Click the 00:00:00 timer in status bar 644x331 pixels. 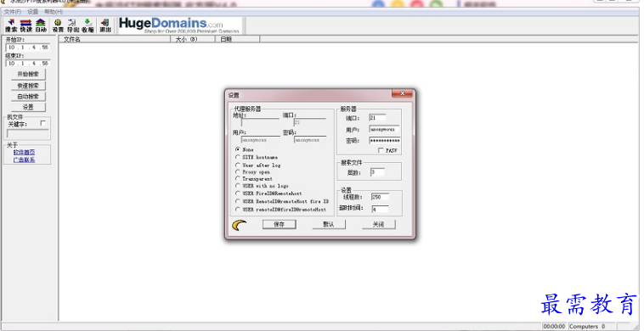coord(555,327)
